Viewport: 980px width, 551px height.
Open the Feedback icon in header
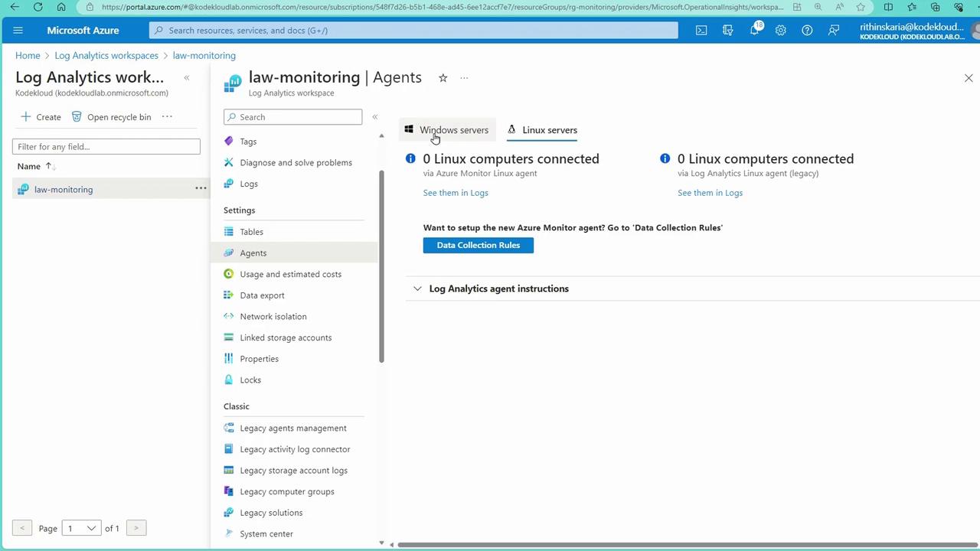pyautogui.click(x=834, y=31)
